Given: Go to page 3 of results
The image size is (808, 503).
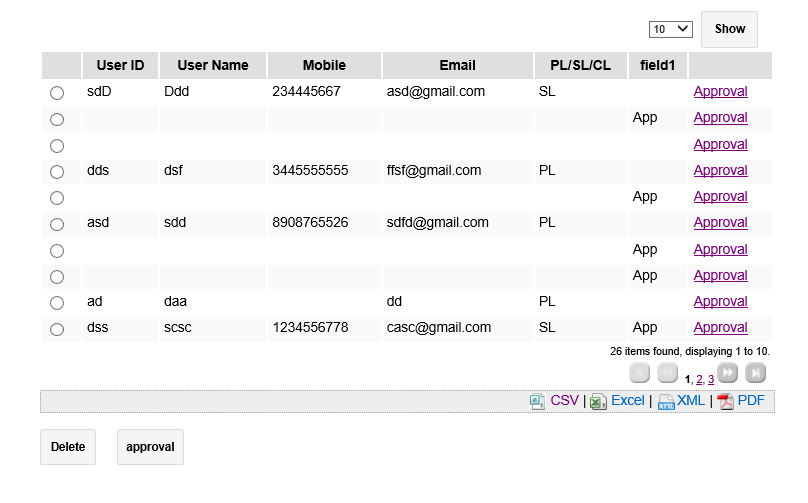Looking at the screenshot, I should (x=711, y=380).
